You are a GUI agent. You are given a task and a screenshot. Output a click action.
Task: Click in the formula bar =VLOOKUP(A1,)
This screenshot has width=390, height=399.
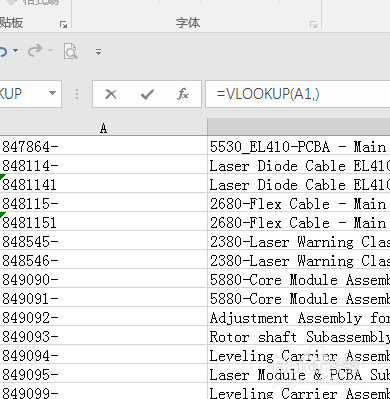(x=298, y=94)
